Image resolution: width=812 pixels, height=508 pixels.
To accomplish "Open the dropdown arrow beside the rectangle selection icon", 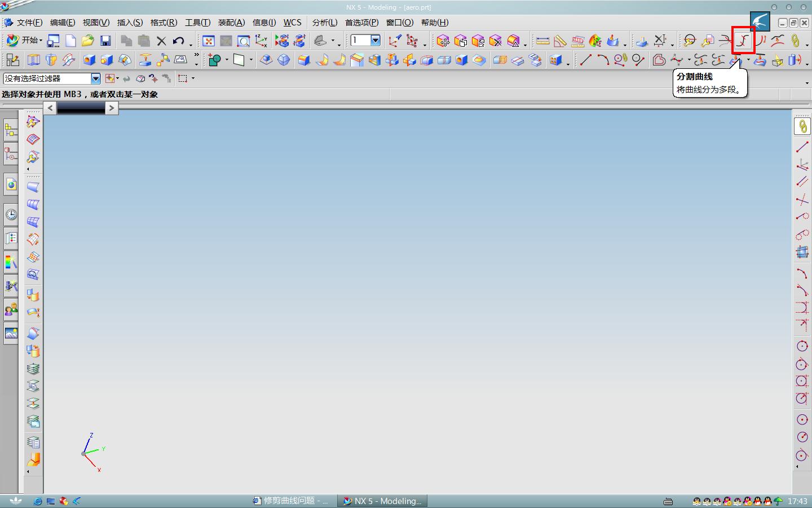I will pyautogui.click(x=193, y=78).
